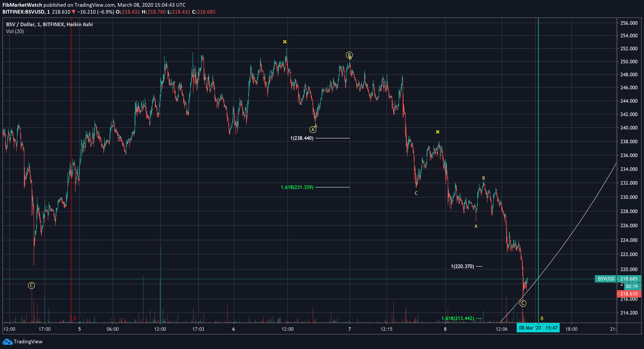
Task: Click the TradingView logo icon
Action: click(7, 341)
